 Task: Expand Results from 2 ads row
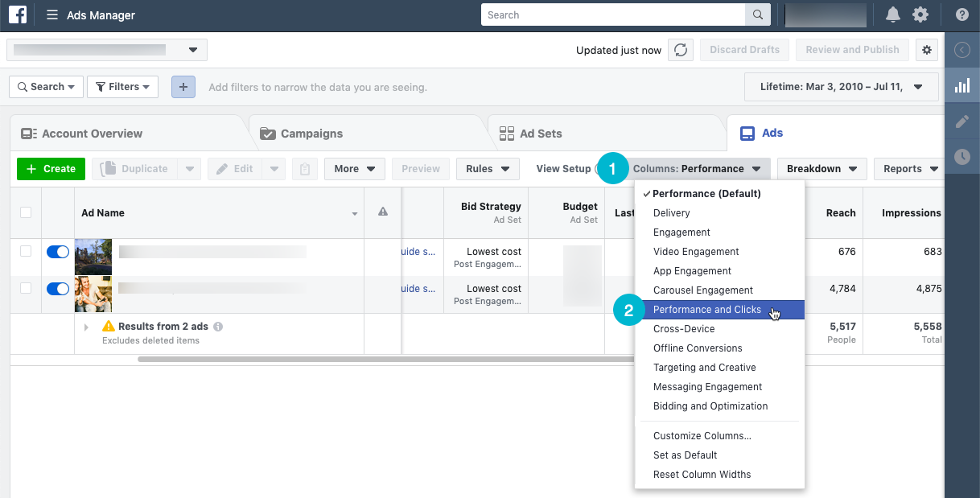86,327
